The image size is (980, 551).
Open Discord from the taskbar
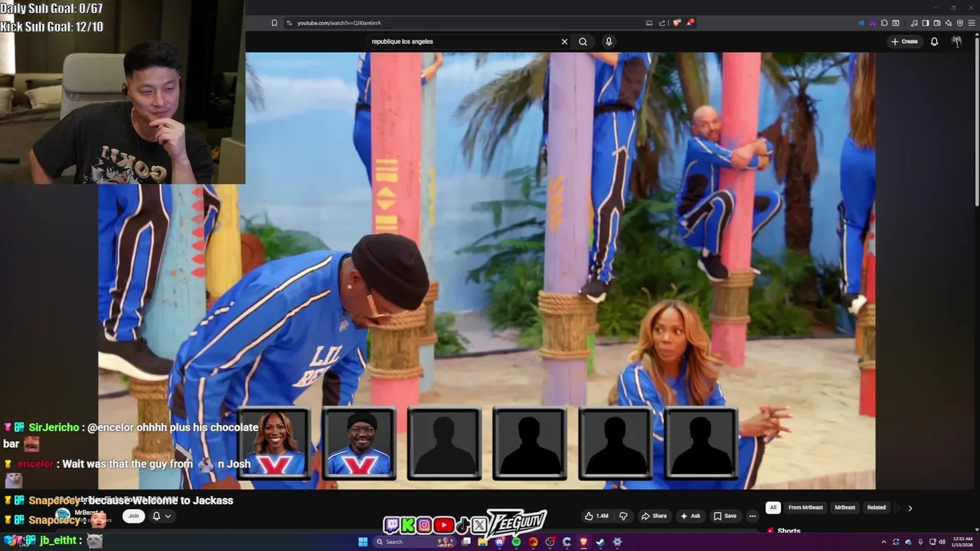pos(499,542)
